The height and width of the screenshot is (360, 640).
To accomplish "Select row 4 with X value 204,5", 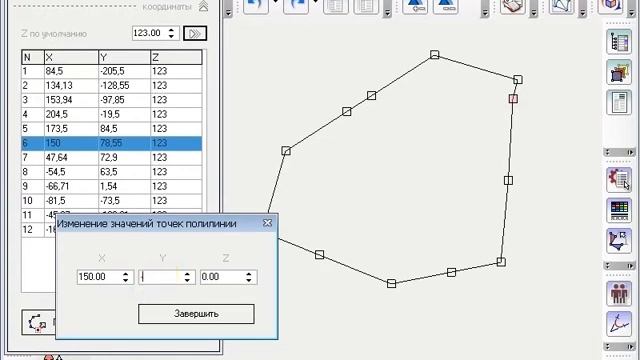I will pos(111,114).
